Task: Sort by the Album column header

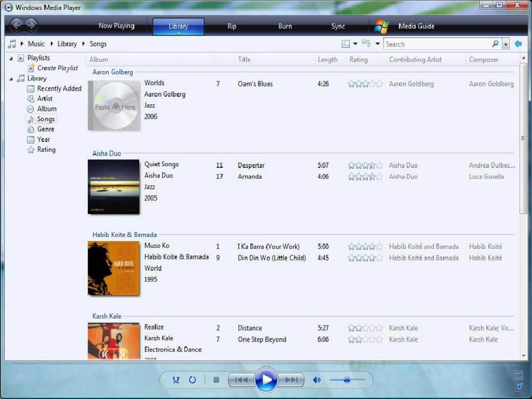Action: click(x=150, y=60)
